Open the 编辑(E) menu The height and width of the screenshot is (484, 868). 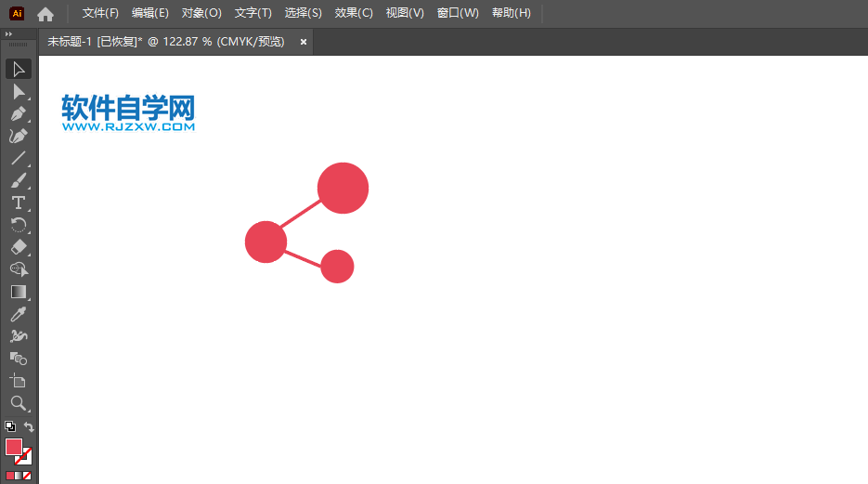(150, 13)
